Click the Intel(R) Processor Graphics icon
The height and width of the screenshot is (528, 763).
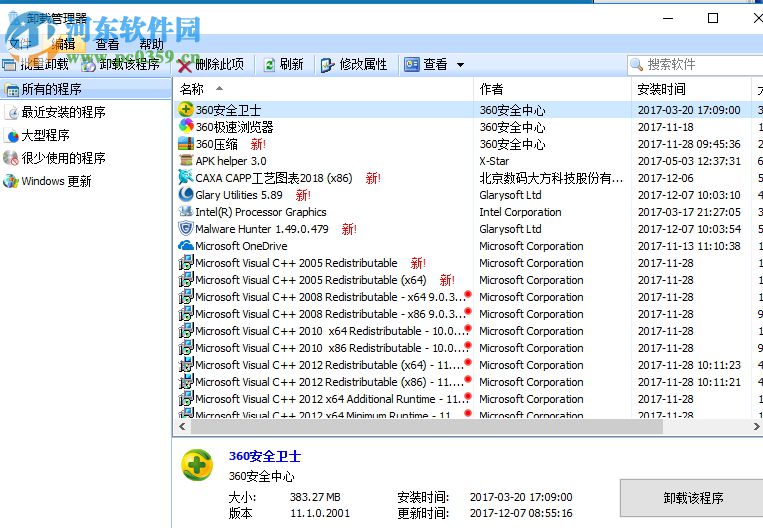186,211
